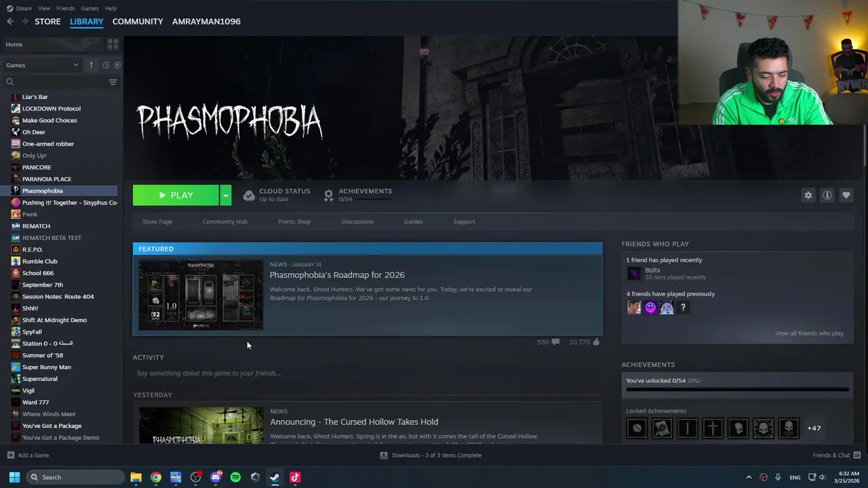Launch Phasmophobia with Play button

pos(176,195)
